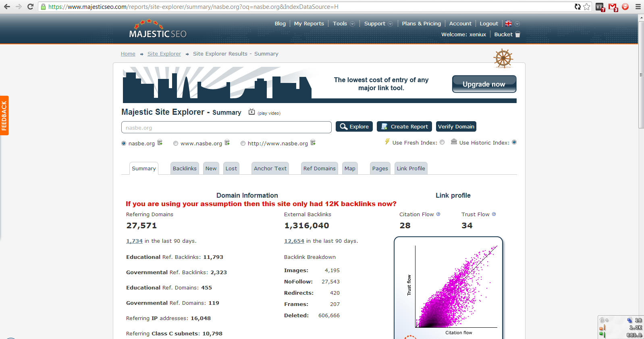This screenshot has width=644, height=339.
Task: Click the 12,654 backlinks link
Action: 294,241
